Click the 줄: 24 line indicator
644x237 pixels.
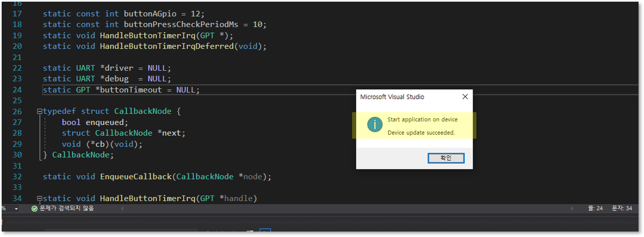pyautogui.click(x=596, y=208)
